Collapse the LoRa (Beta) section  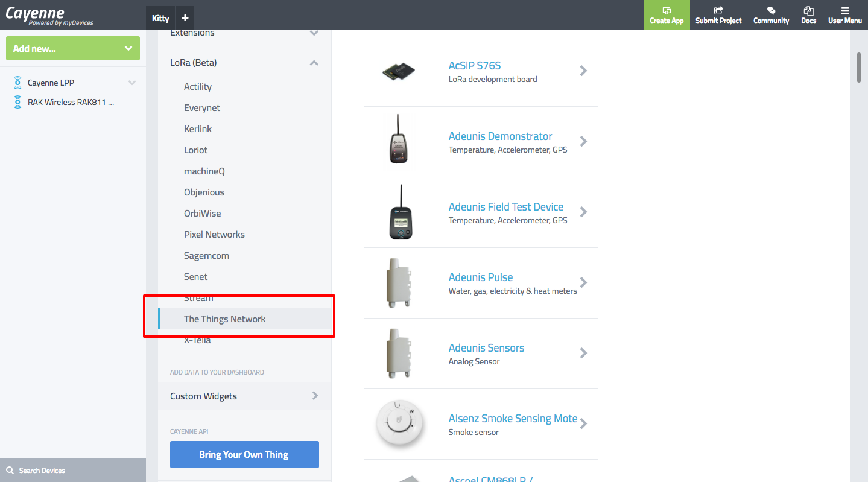pyautogui.click(x=314, y=63)
